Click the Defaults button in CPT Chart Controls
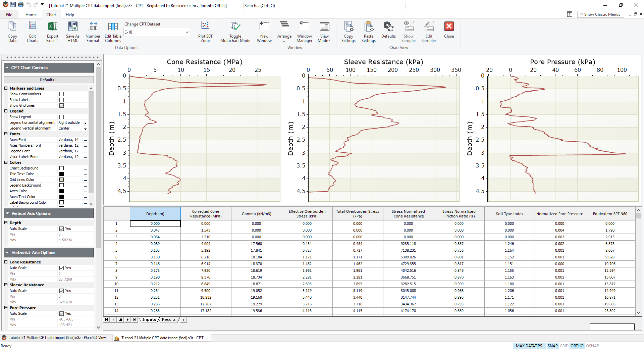The image size is (644, 349). (x=48, y=80)
